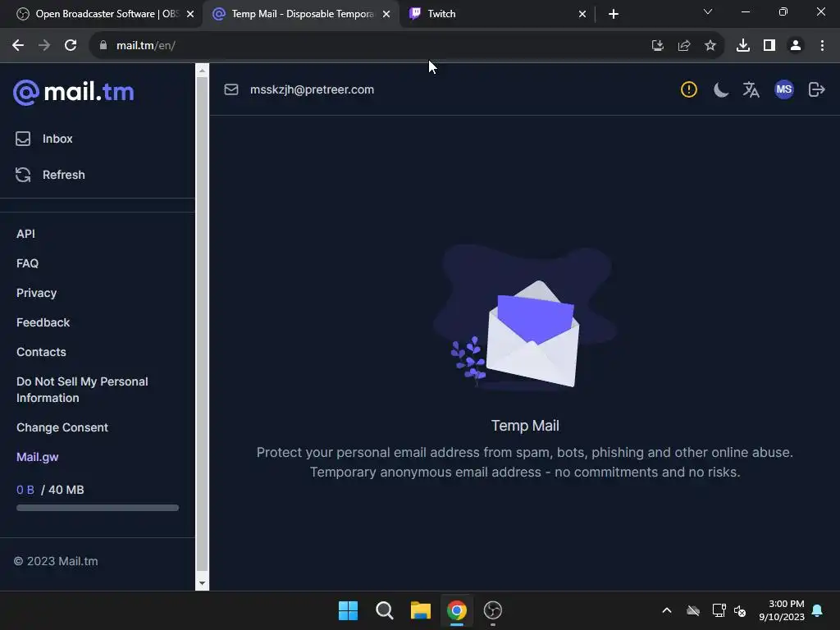Screen dimensions: 840x630
Task: Click the logout exit icon
Action: click(x=816, y=89)
